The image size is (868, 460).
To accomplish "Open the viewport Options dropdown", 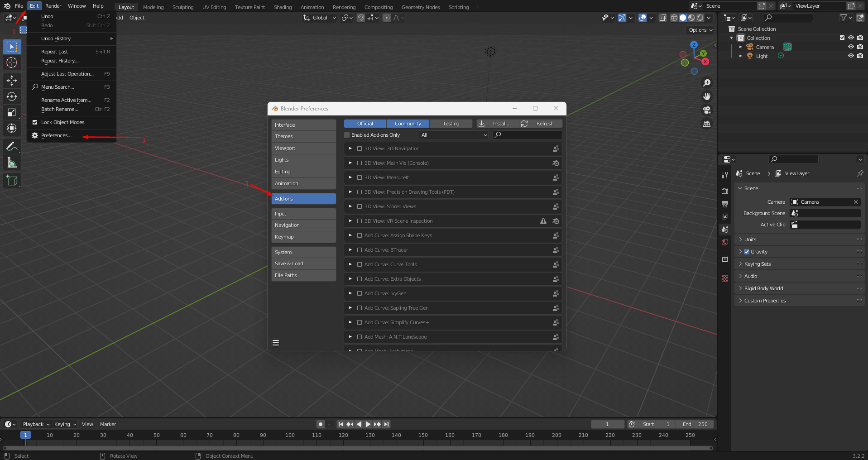I will [x=700, y=30].
